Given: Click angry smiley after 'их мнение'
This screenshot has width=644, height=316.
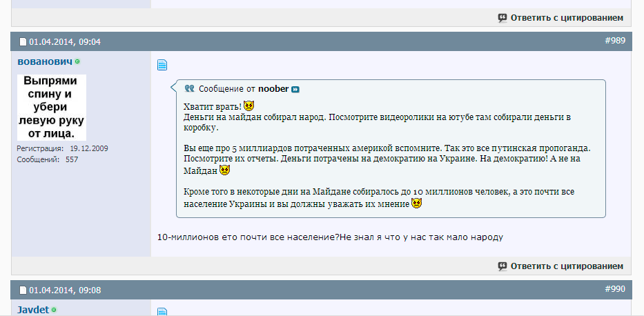Looking at the screenshot, I should click(x=416, y=203).
